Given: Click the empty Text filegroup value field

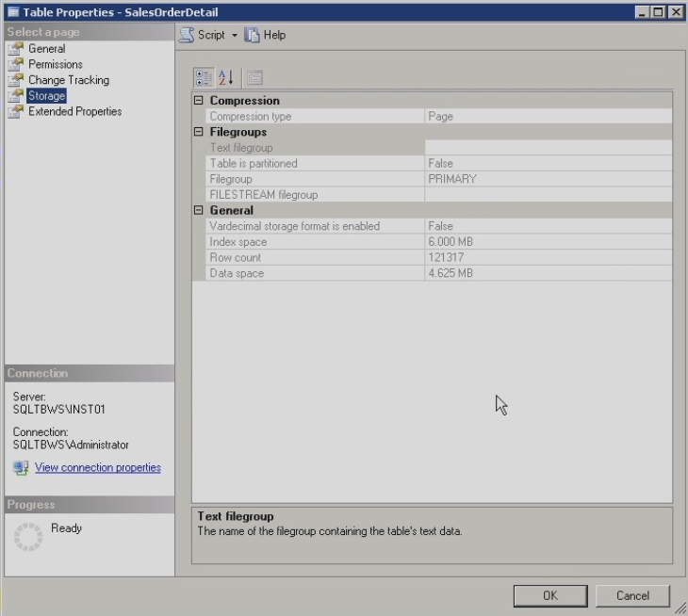Looking at the screenshot, I should point(549,148).
